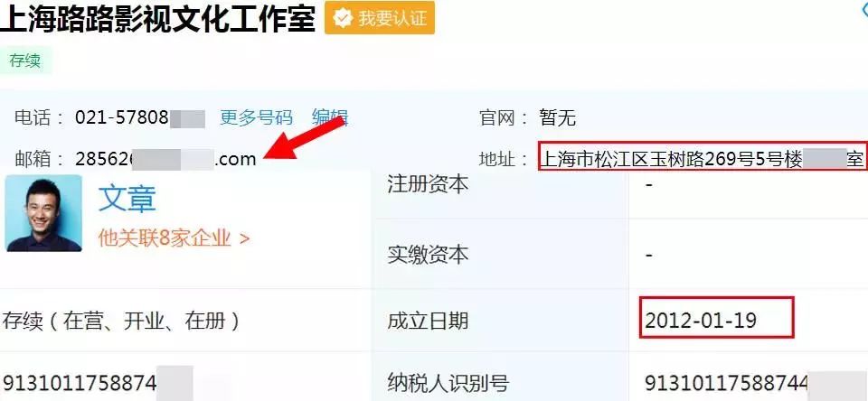Click the 我要认证 orange button
Screen dimensions: 868x401
(x=379, y=18)
